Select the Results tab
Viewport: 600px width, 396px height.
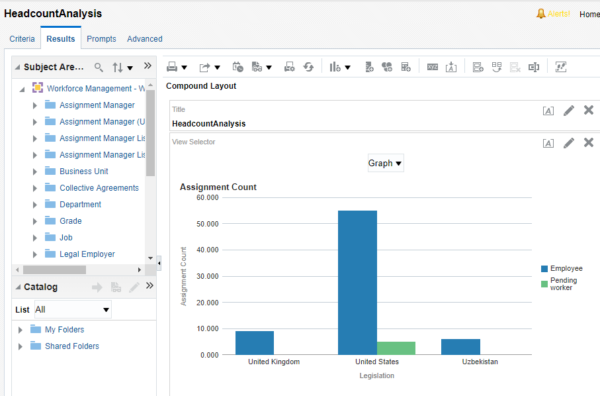(x=60, y=39)
